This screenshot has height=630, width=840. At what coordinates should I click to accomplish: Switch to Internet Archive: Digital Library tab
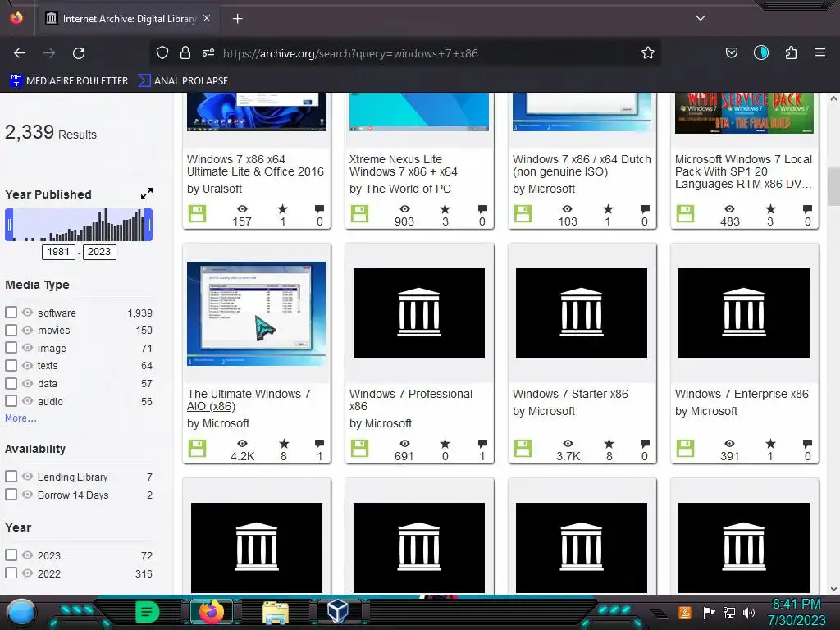129,19
